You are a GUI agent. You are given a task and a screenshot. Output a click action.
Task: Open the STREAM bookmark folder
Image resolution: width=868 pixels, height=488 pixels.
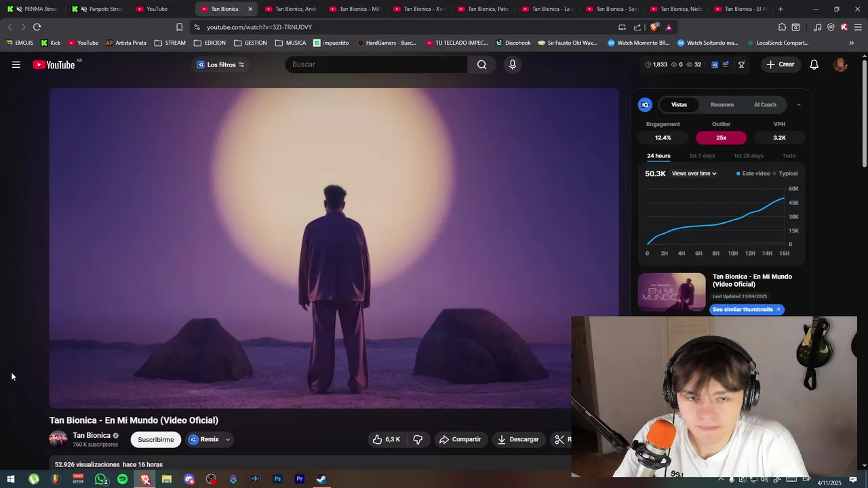click(170, 43)
